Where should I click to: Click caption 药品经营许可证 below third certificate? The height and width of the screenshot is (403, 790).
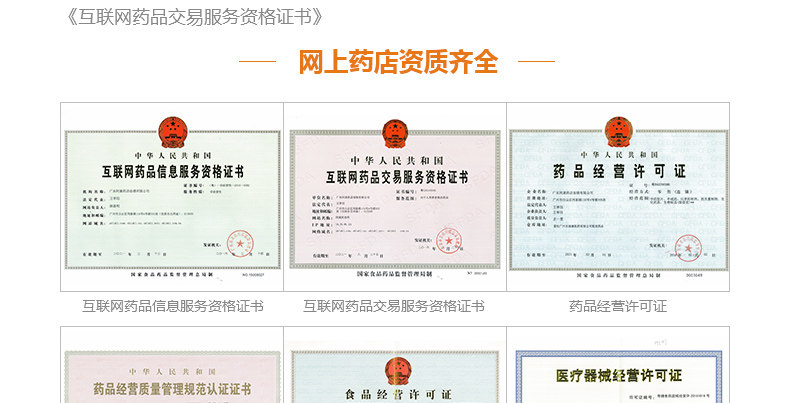[x=618, y=306]
